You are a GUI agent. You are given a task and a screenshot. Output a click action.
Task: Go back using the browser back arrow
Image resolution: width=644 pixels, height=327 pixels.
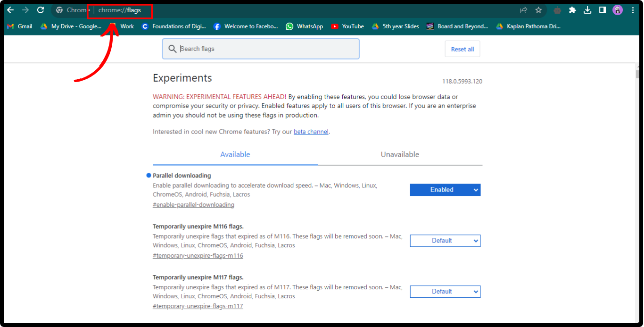[x=10, y=10]
